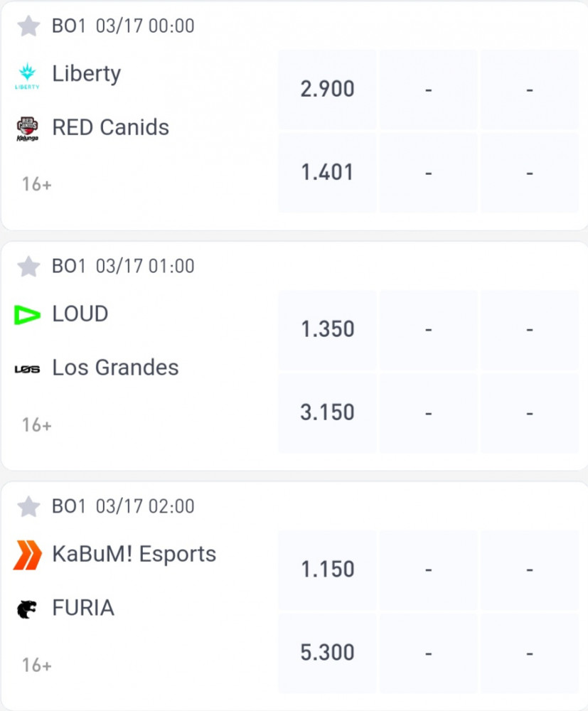Open more markets 16+ for Liberty match
Image resolution: width=588 pixels, height=711 pixels.
pos(37,185)
